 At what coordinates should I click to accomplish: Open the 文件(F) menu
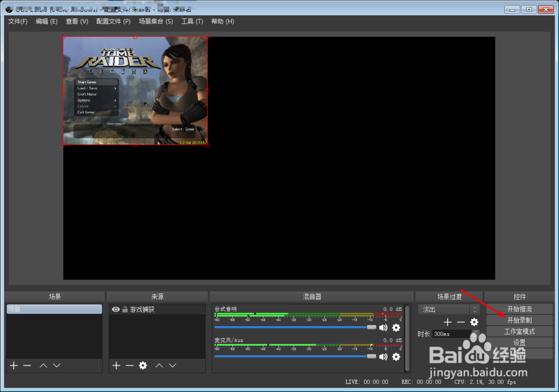17,21
